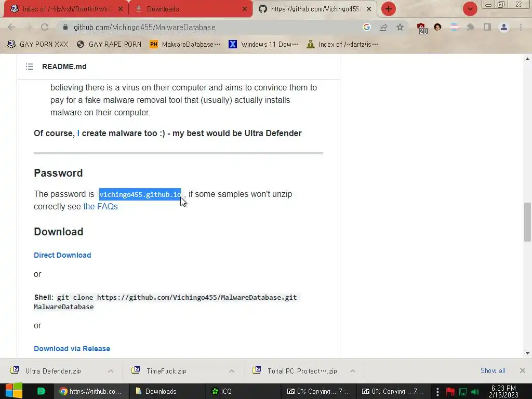Open first 7-Zip 0% Copying window
The width and height of the screenshot is (532, 399).
point(318,391)
